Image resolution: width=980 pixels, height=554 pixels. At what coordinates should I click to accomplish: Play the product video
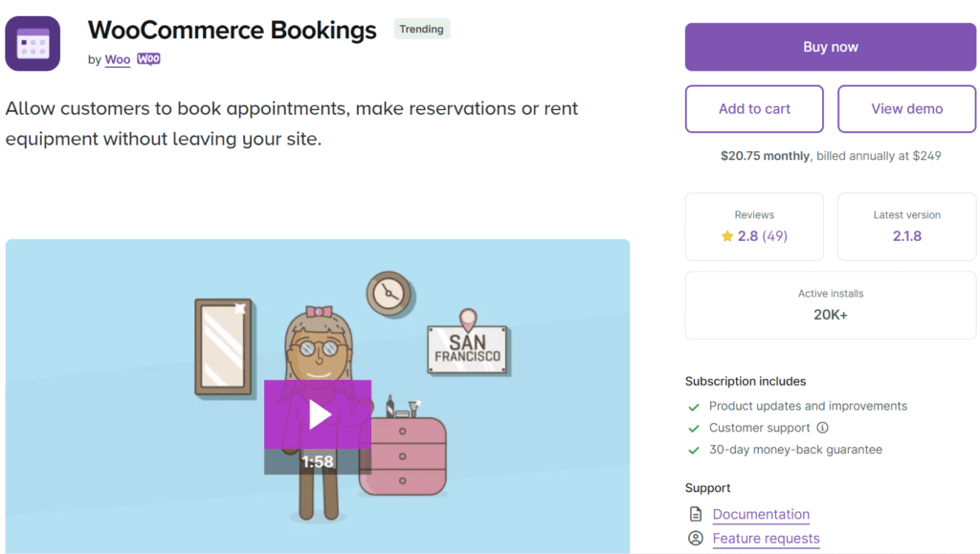click(318, 414)
